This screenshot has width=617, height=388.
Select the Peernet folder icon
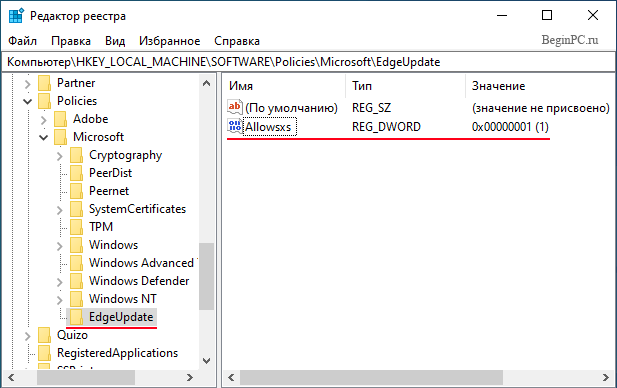(x=76, y=191)
